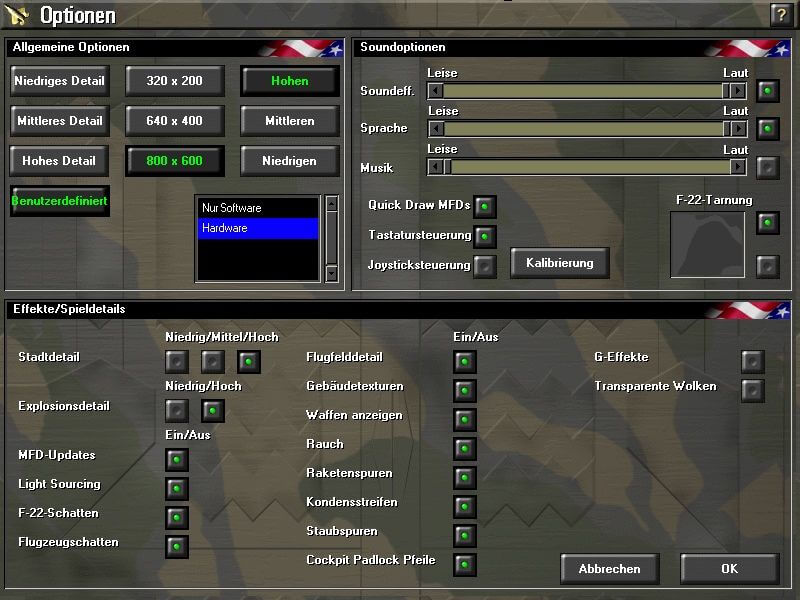
Task: Increase Soundeff. volume with right arrow
Action: 738,91
